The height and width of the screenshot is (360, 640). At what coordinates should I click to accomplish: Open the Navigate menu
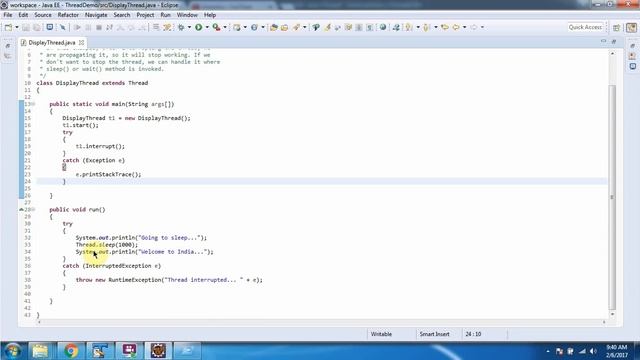pyautogui.click(x=96, y=15)
